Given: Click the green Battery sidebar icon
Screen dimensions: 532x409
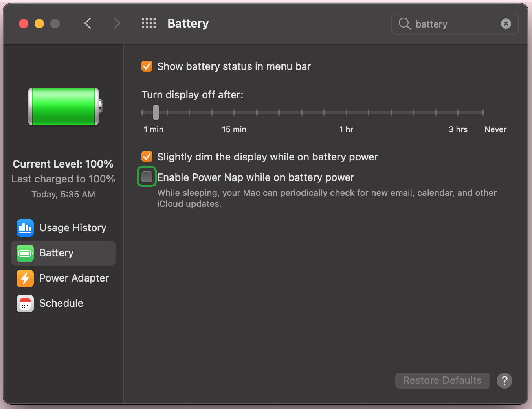Looking at the screenshot, I should 25,253.
